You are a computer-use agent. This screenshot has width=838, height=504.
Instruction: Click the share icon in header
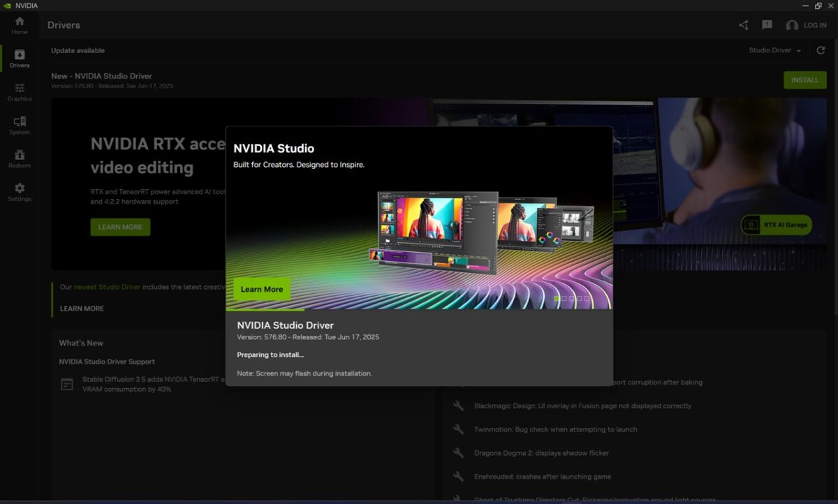(x=743, y=25)
